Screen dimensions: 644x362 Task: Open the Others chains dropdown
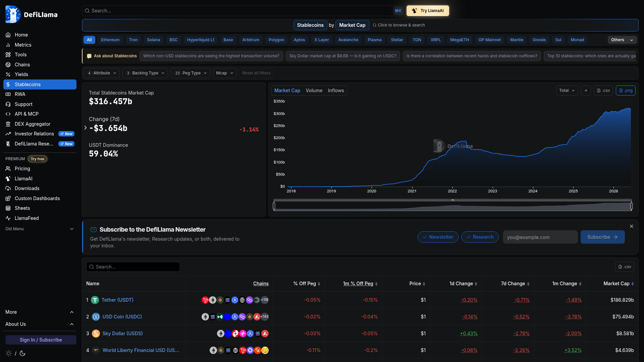point(622,40)
